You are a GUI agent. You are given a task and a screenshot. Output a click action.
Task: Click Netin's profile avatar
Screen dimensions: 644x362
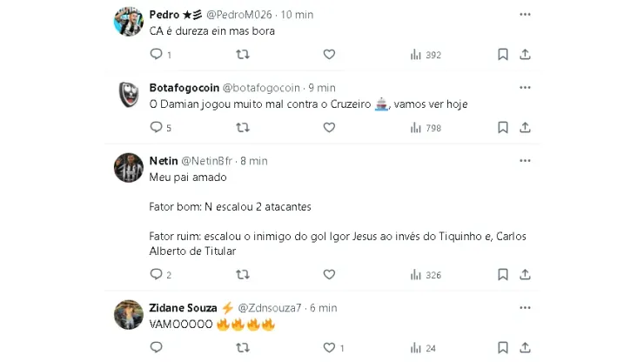pos(129,167)
